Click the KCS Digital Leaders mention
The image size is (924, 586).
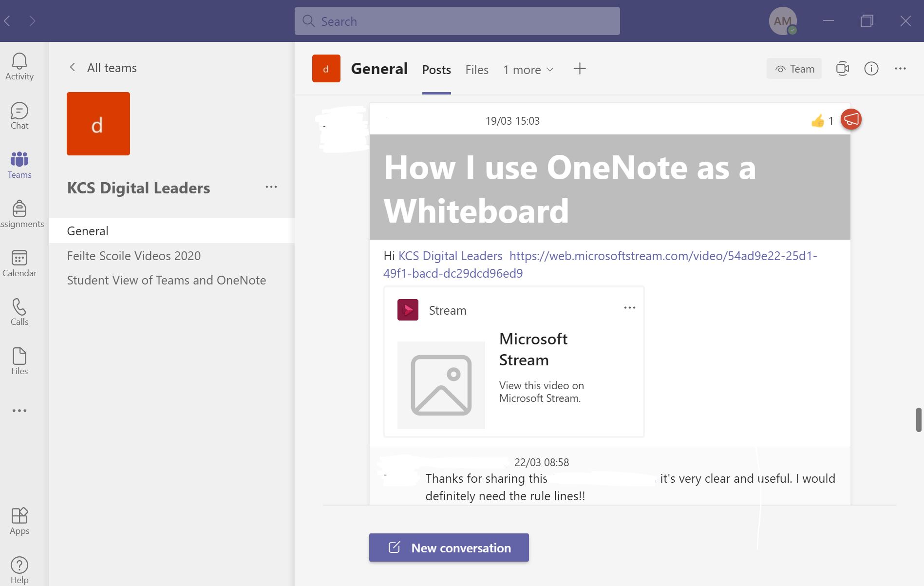pos(450,256)
